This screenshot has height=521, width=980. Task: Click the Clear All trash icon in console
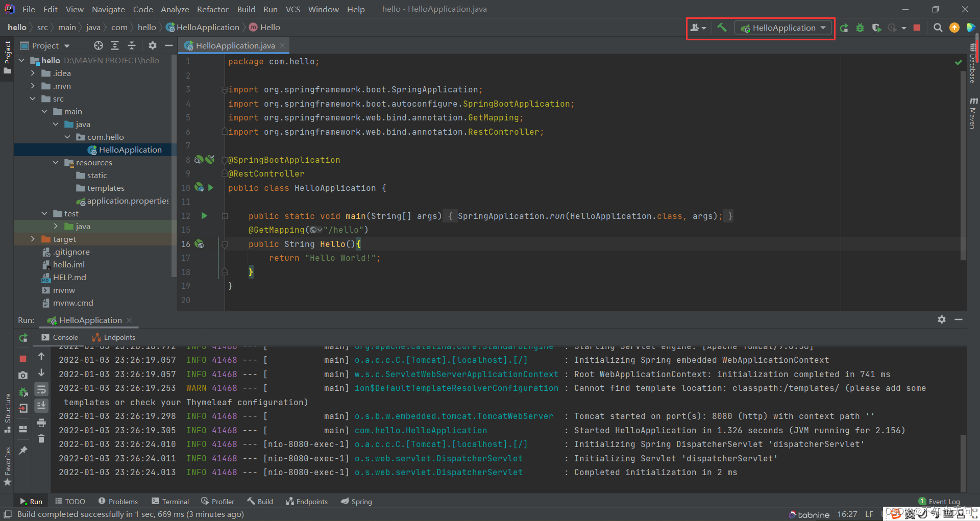pos(41,439)
